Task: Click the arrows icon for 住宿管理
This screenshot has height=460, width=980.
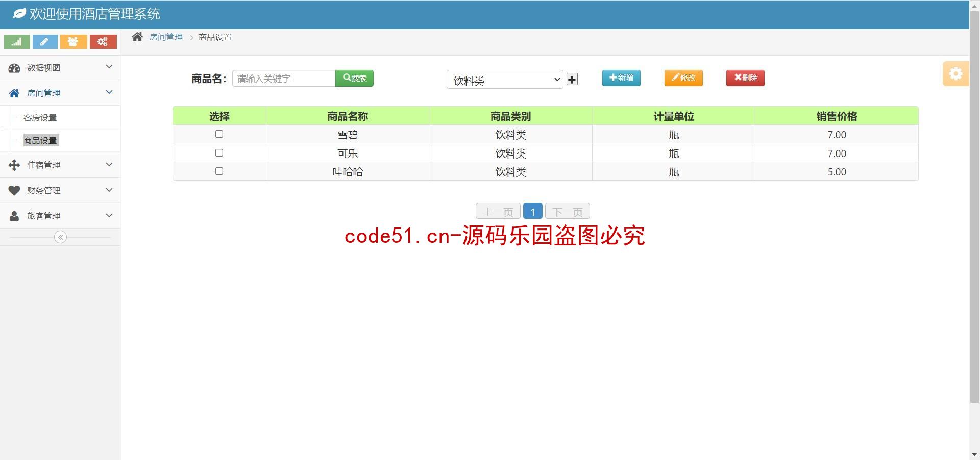Action: coord(14,165)
